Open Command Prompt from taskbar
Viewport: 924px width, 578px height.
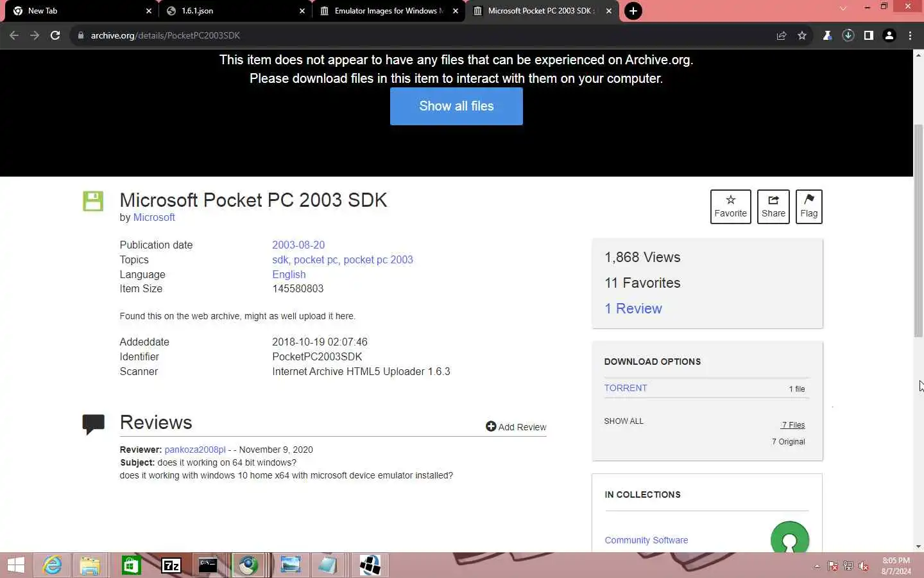click(208, 565)
